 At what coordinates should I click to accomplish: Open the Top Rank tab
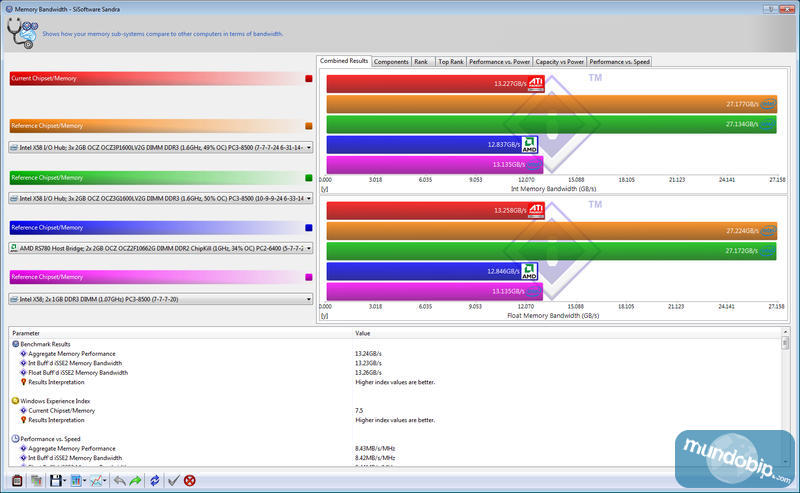tap(451, 62)
